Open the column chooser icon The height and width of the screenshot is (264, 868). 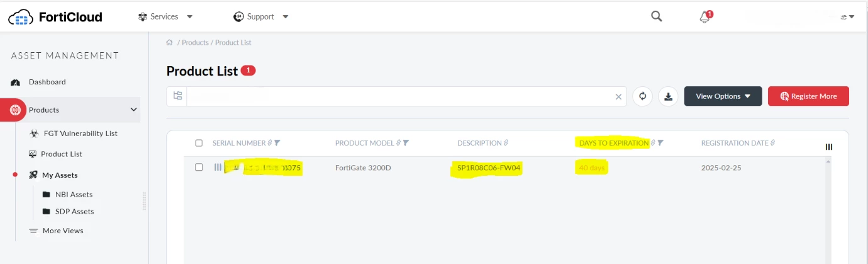point(829,147)
